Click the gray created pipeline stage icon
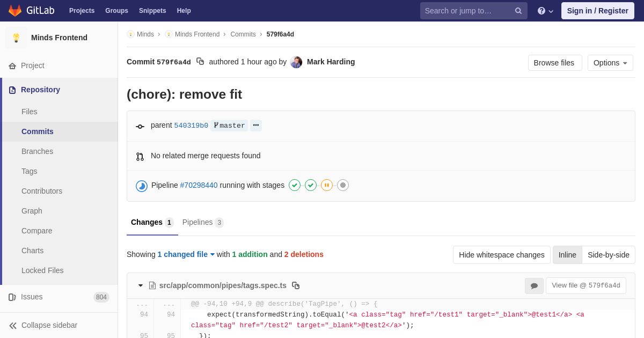 pos(343,185)
